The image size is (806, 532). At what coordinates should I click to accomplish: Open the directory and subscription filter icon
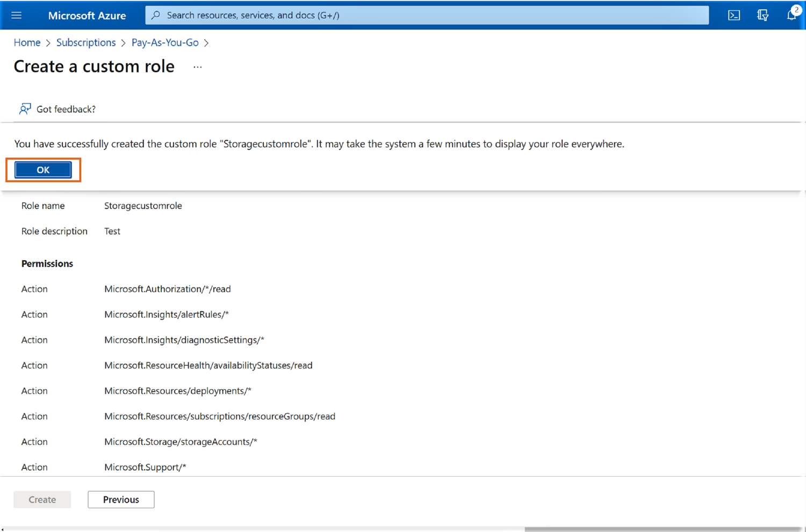pyautogui.click(x=762, y=15)
